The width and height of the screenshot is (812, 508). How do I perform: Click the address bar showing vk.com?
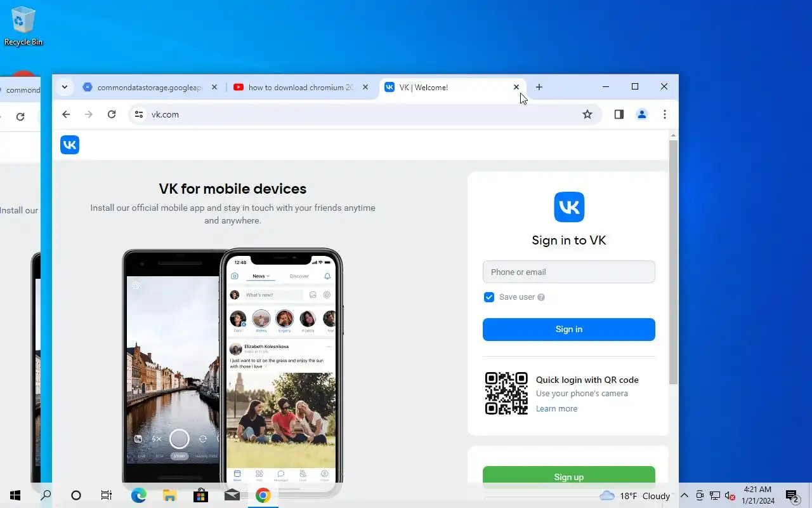[x=365, y=114]
